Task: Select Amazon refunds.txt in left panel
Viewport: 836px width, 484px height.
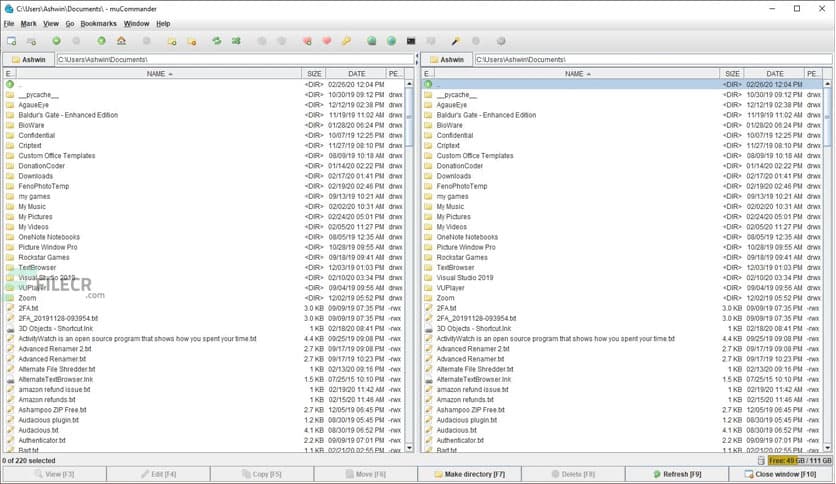Action: tap(205, 400)
